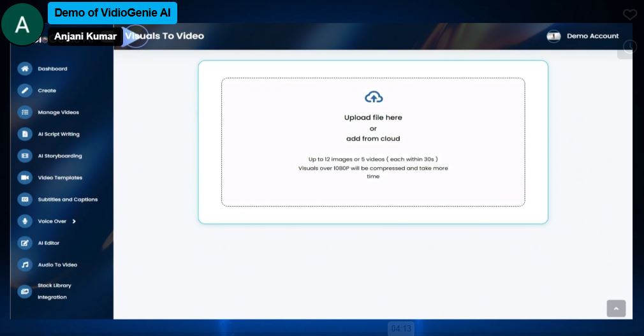
Task: Click 'Up to 12 images or 5 videos' note
Action: point(373,159)
